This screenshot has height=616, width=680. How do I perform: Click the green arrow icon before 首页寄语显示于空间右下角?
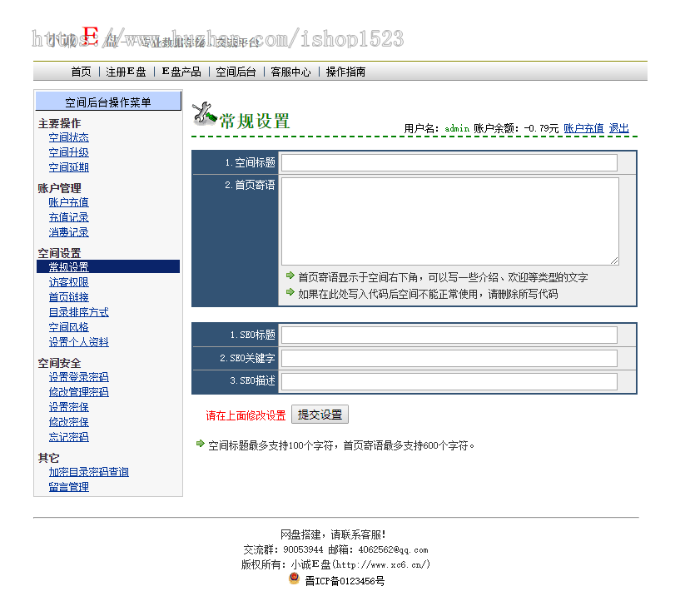pos(290,275)
